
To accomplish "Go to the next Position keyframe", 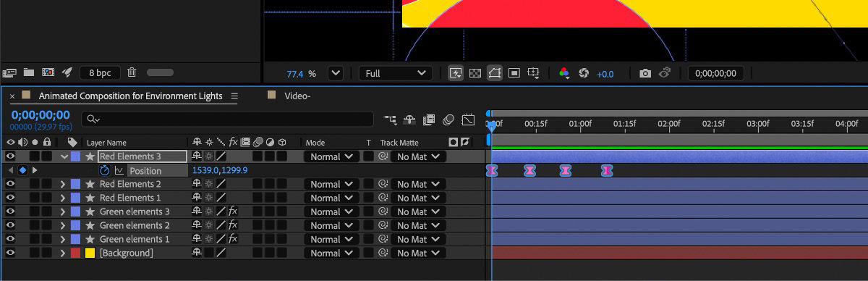I will click(35, 170).
